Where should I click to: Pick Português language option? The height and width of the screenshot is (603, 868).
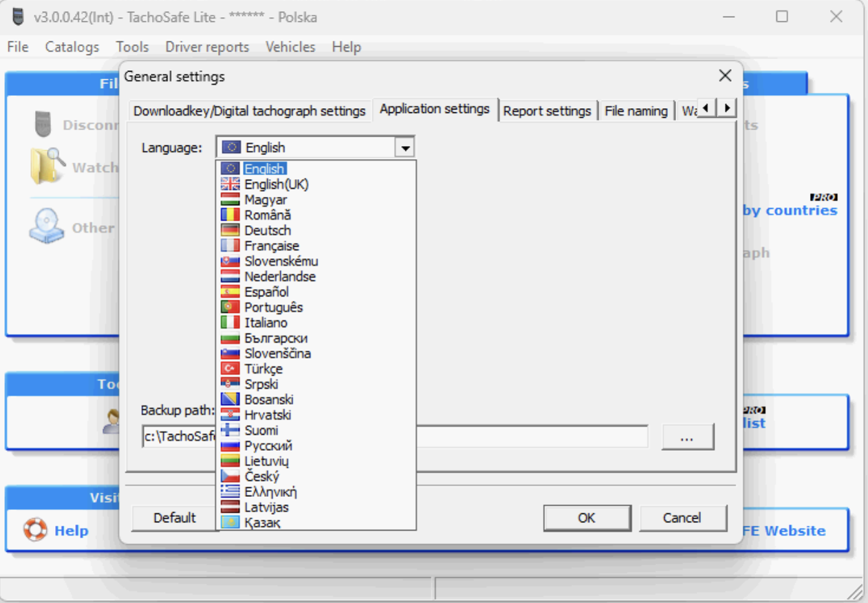point(316,307)
